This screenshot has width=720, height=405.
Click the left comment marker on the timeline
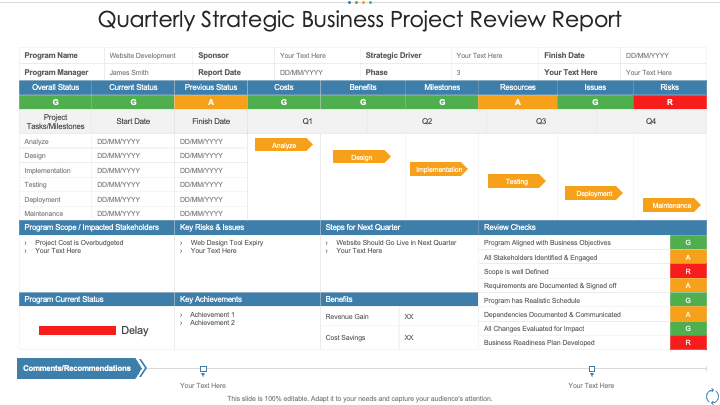tap(203, 369)
